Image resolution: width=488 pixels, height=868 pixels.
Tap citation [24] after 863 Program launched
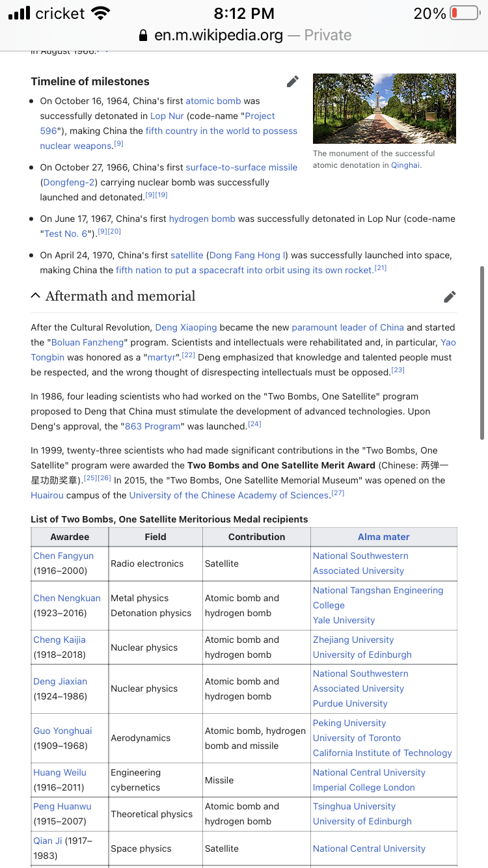click(254, 424)
